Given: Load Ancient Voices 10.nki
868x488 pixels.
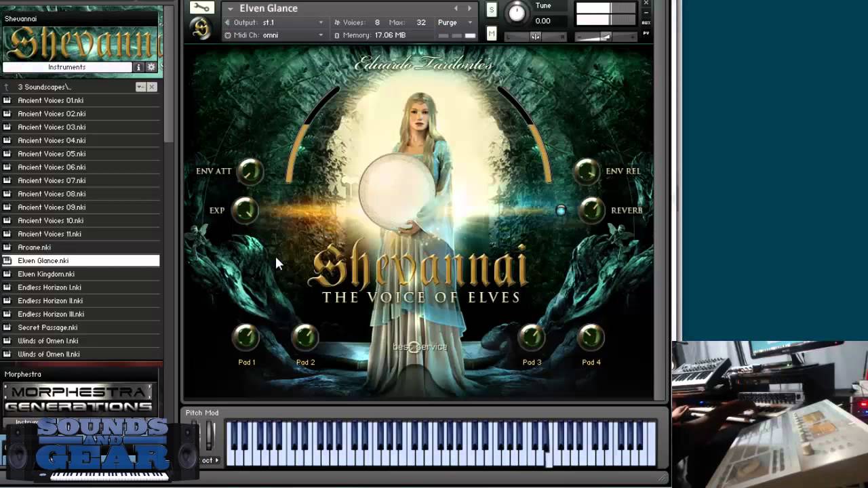Looking at the screenshot, I should pos(81,220).
